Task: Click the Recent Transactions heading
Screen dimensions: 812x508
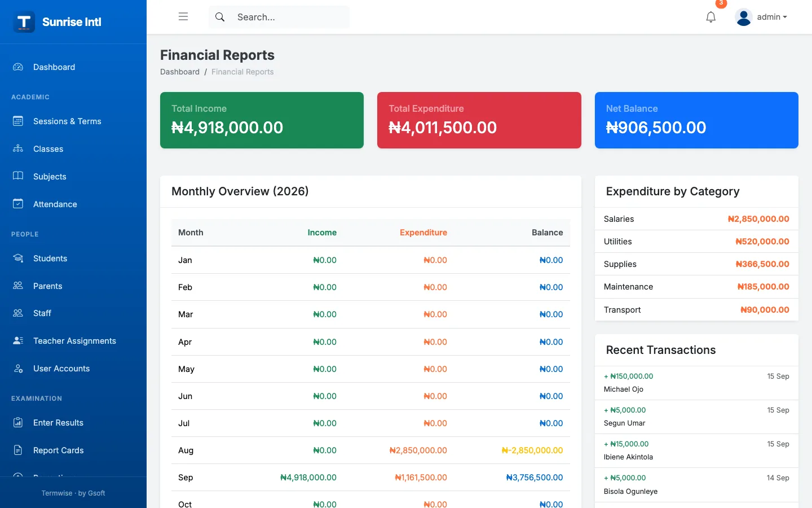Action: point(661,350)
